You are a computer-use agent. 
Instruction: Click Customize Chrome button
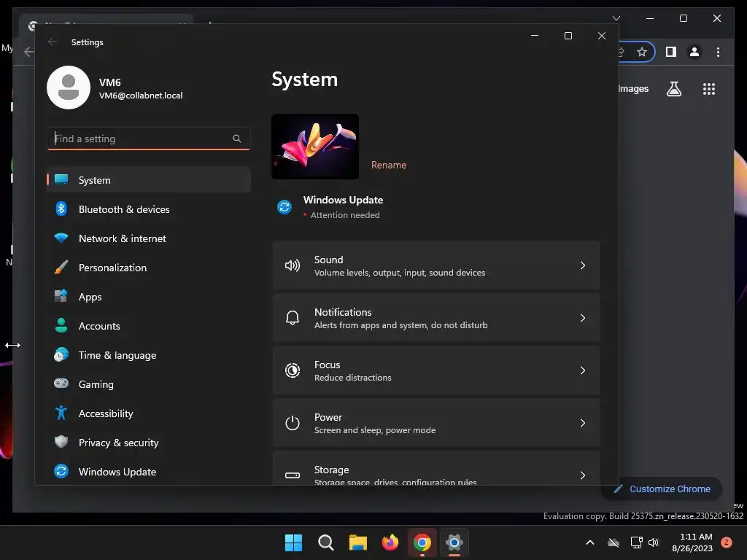click(662, 489)
